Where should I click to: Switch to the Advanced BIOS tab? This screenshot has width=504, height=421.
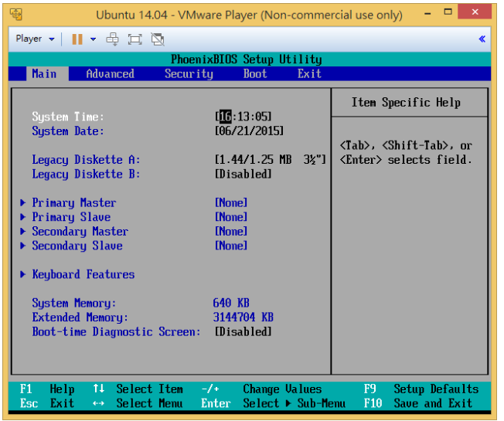[x=110, y=74]
